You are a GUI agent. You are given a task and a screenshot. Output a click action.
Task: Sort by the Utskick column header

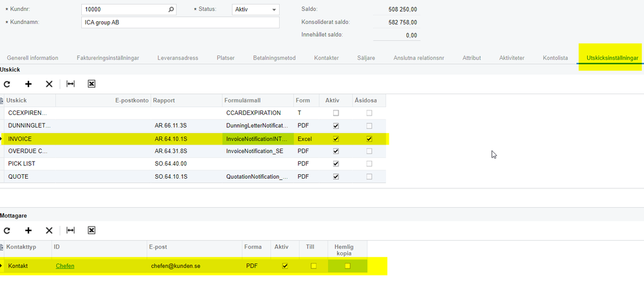tap(30, 100)
